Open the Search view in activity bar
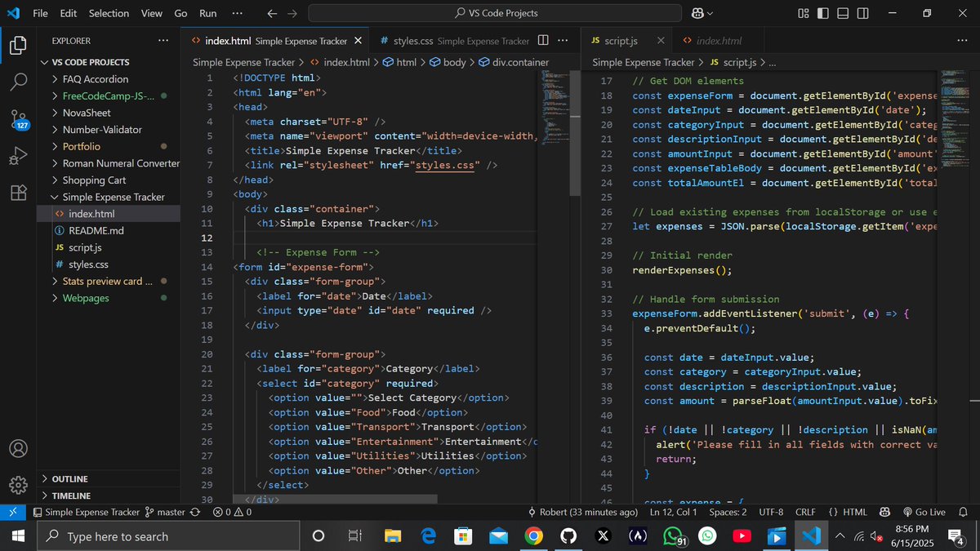 point(18,82)
